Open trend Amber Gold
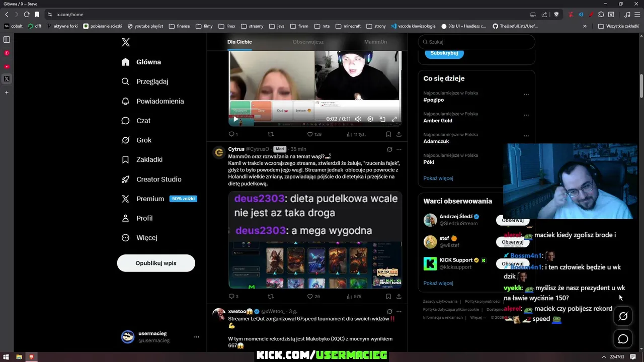 tap(438, 121)
